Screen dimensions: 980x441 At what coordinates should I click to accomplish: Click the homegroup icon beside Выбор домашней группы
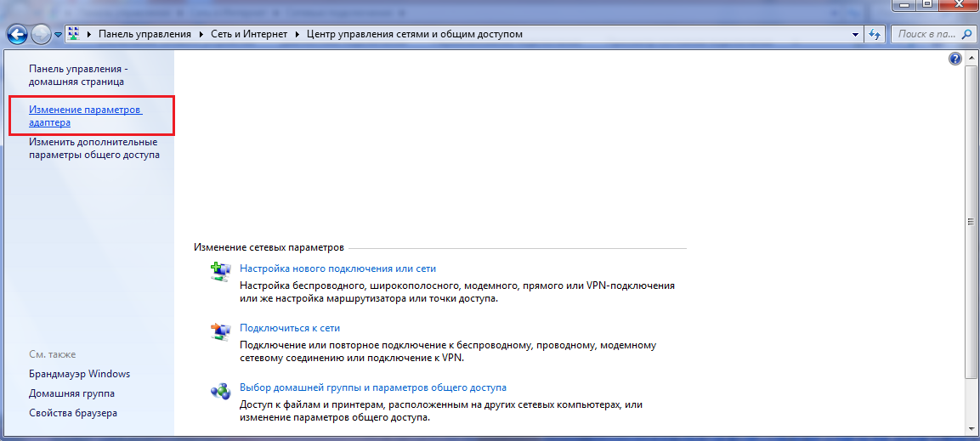(220, 391)
